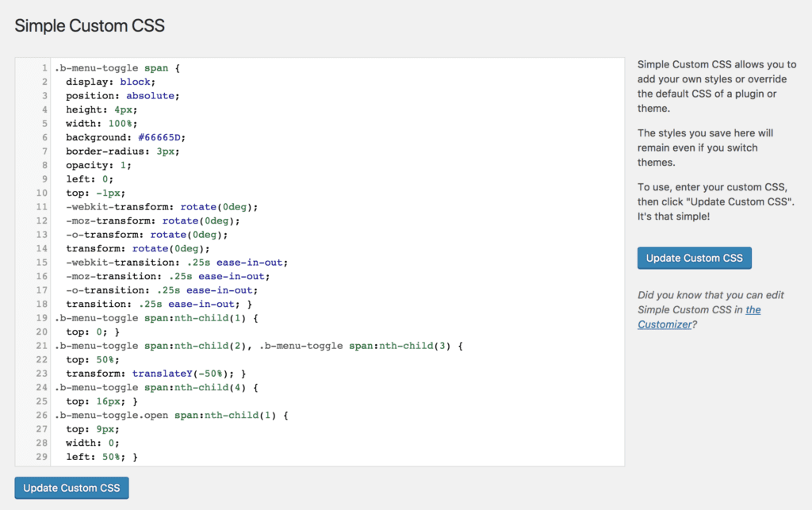Click the bottom Update Custom CSS button
Viewport: 812px width, 510px height.
pos(71,487)
